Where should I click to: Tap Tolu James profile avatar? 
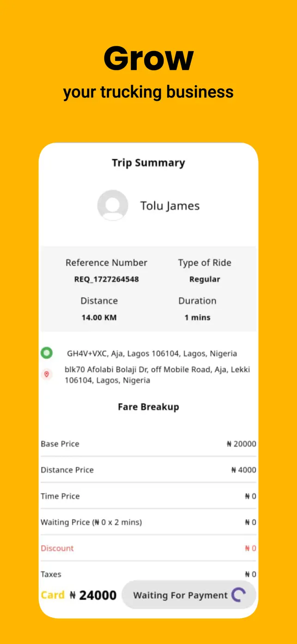[x=113, y=205]
